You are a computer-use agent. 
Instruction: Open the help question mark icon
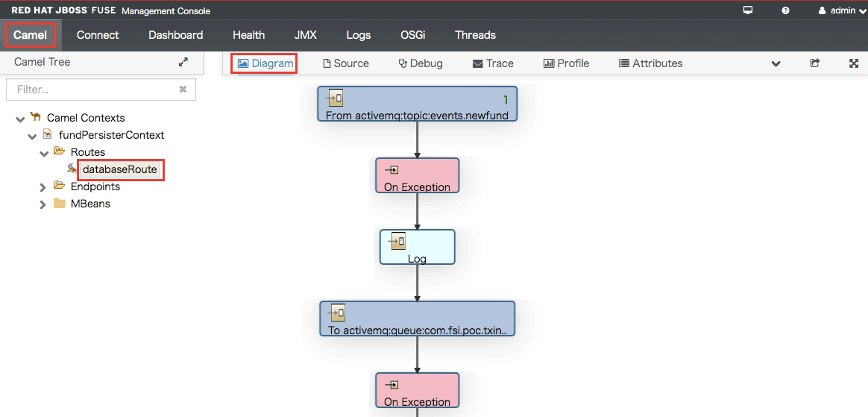785,10
